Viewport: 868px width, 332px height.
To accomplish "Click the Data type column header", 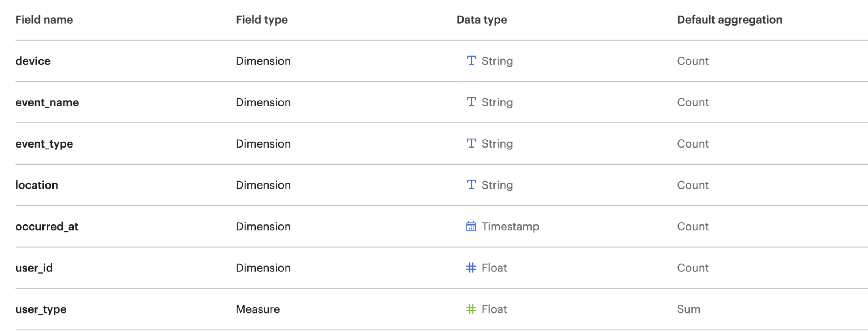I will coord(482,20).
